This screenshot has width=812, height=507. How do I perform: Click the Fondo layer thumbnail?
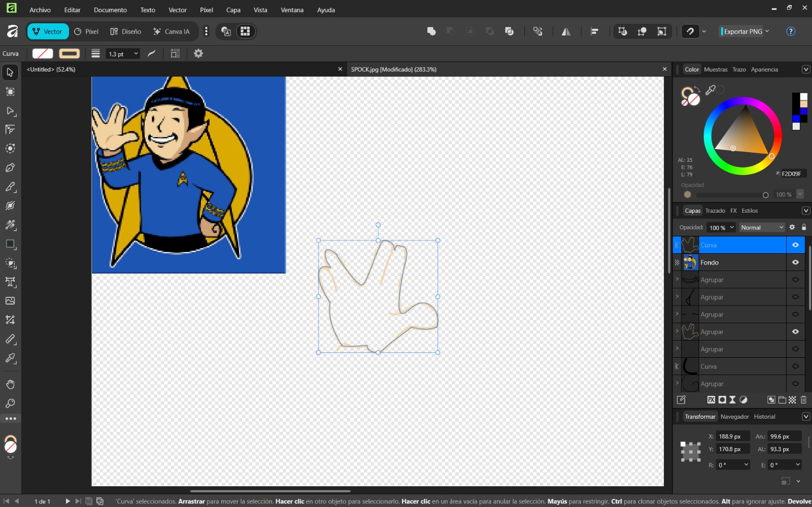[690, 262]
